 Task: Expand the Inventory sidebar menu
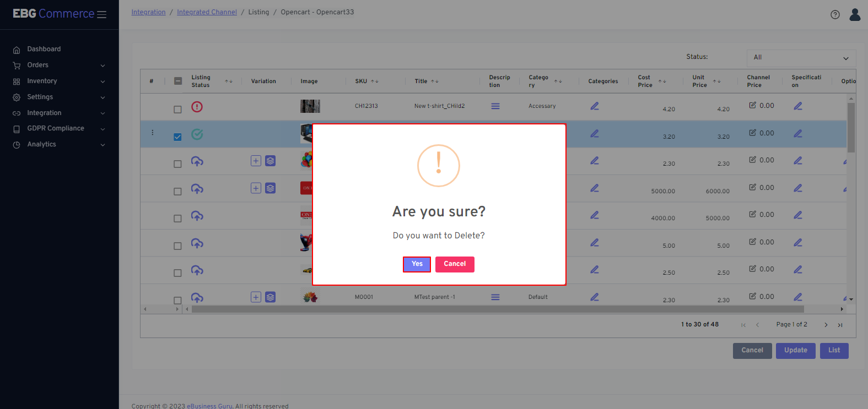point(59,81)
